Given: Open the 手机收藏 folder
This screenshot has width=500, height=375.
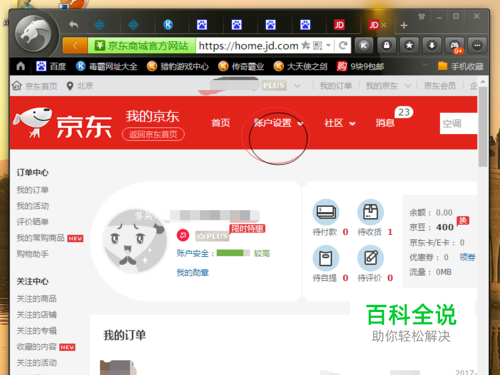Looking at the screenshot, I should 461,66.
